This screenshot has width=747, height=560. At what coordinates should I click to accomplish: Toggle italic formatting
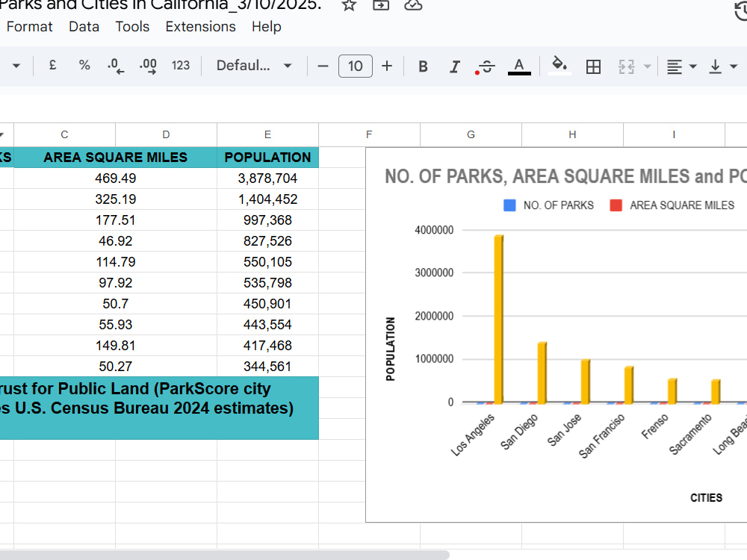(x=454, y=66)
